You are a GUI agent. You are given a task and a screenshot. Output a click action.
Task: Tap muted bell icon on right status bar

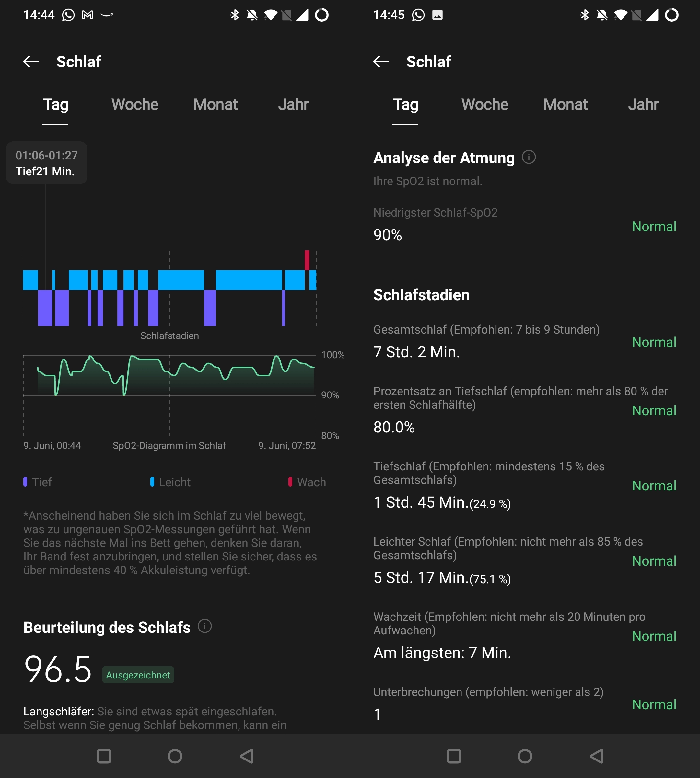tap(602, 15)
